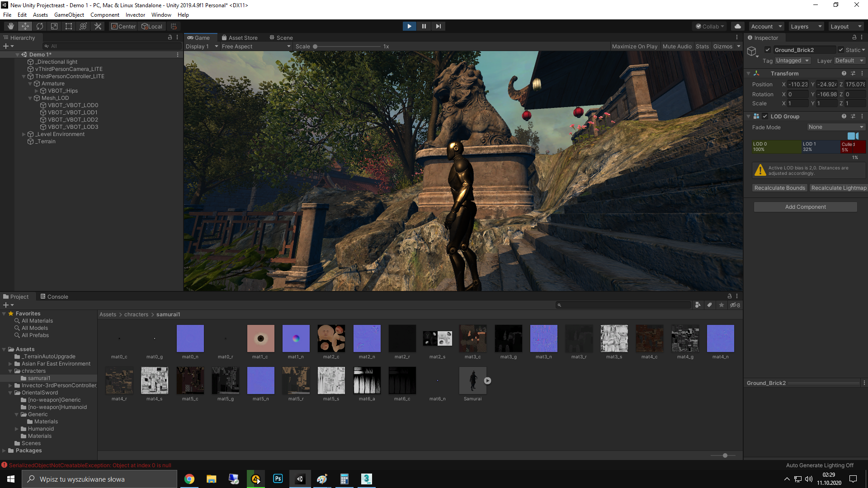Expand the _Level Environment object
The width and height of the screenshot is (868, 488).
tap(24, 134)
